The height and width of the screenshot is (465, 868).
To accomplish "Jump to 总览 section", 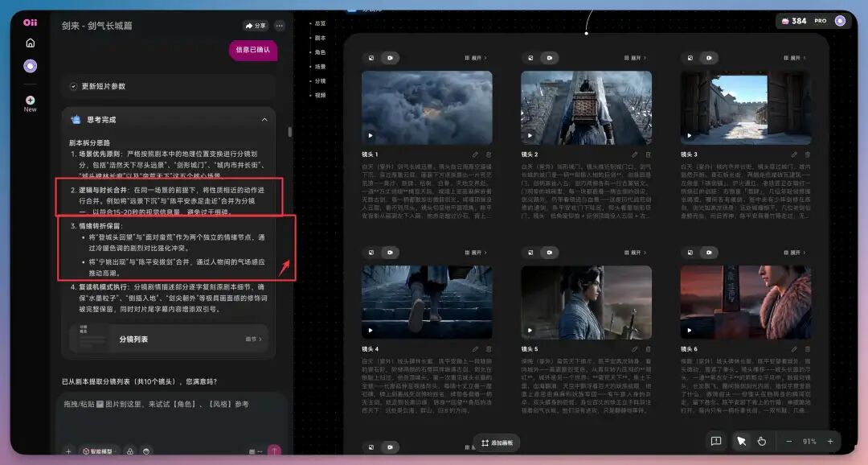I will coord(319,23).
